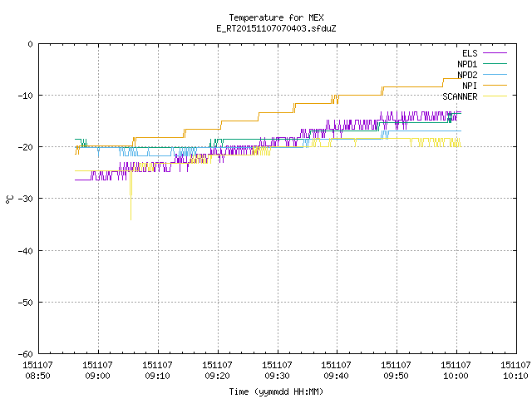The height and width of the screenshot is (399, 532).
Task: Click the NPI legend label
Action: [x=470, y=86]
